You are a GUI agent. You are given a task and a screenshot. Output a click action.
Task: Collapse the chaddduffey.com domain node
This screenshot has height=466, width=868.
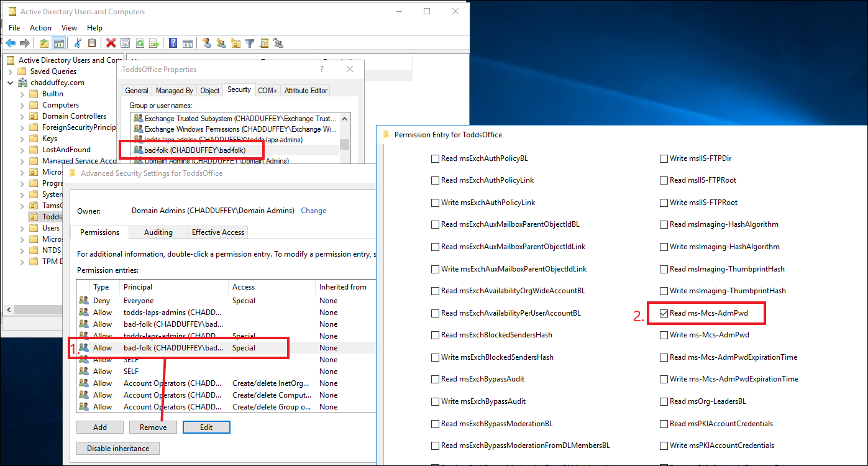pyautogui.click(x=11, y=83)
